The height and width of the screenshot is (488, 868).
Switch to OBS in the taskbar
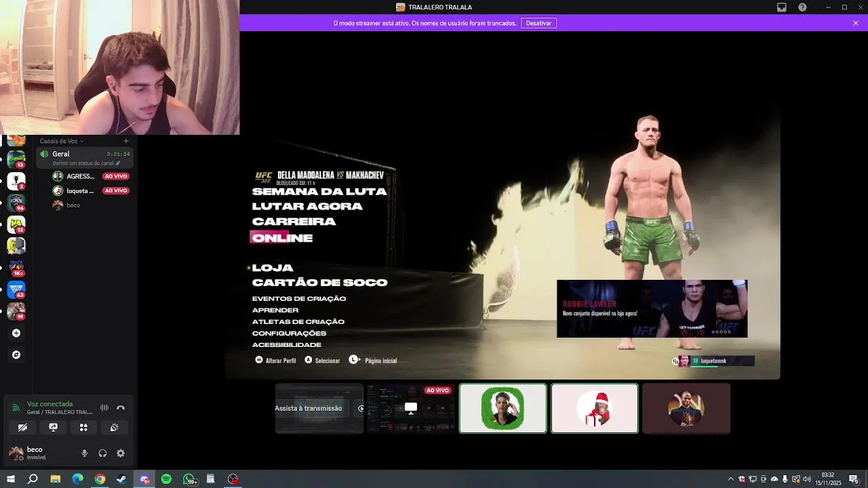coord(233,479)
